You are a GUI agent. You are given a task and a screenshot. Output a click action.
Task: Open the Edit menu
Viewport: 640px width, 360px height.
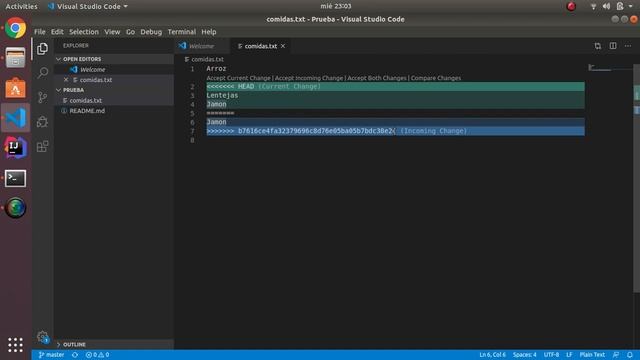pyautogui.click(x=57, y=32)
